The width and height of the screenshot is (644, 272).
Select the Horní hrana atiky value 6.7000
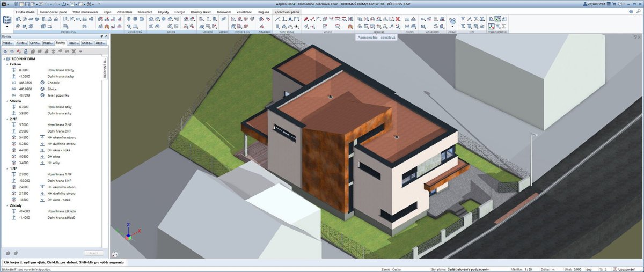pos(24,107)
